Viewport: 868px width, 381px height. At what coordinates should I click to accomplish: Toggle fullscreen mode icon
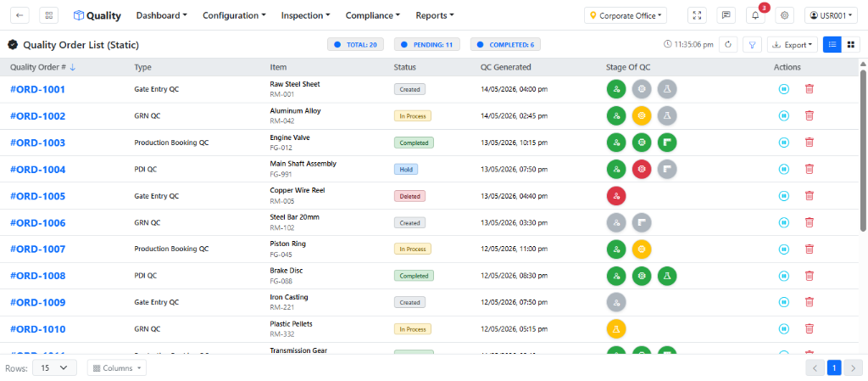click(x=697, y=15)
